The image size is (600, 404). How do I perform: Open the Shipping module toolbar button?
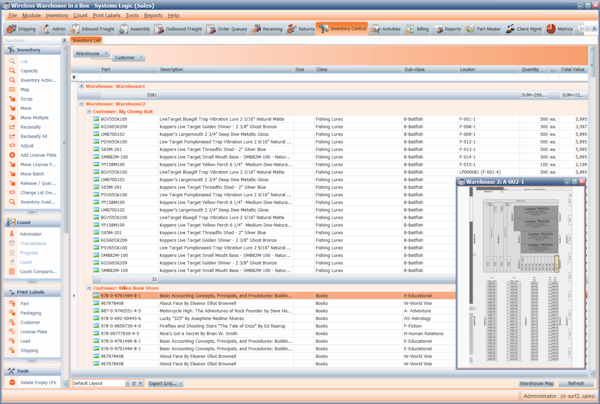pos(21,29)
